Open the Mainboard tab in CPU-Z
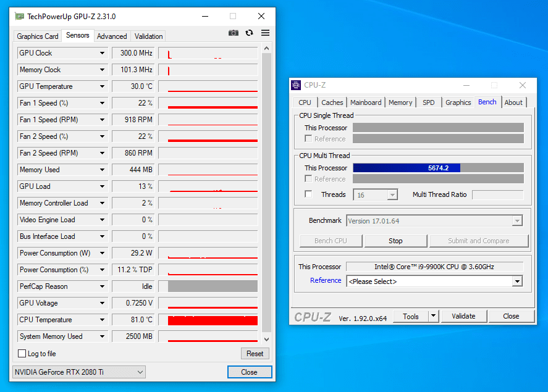Viewport: 548px width, 392px height. (x=366, y=102)
